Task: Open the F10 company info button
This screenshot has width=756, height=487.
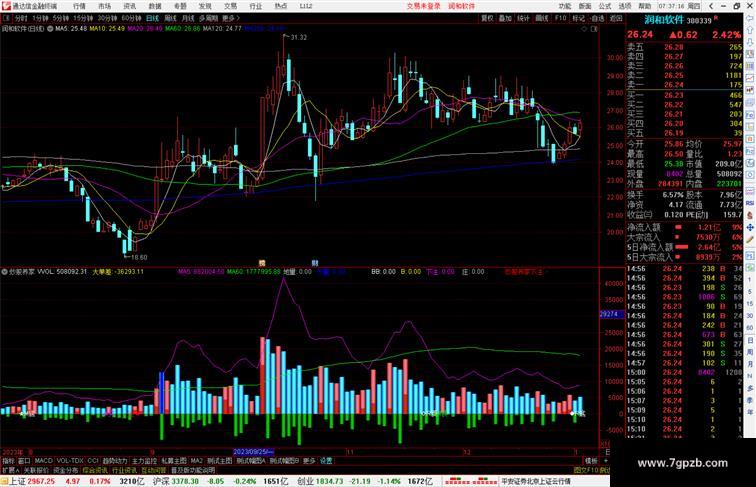Action: coord(560,18)
